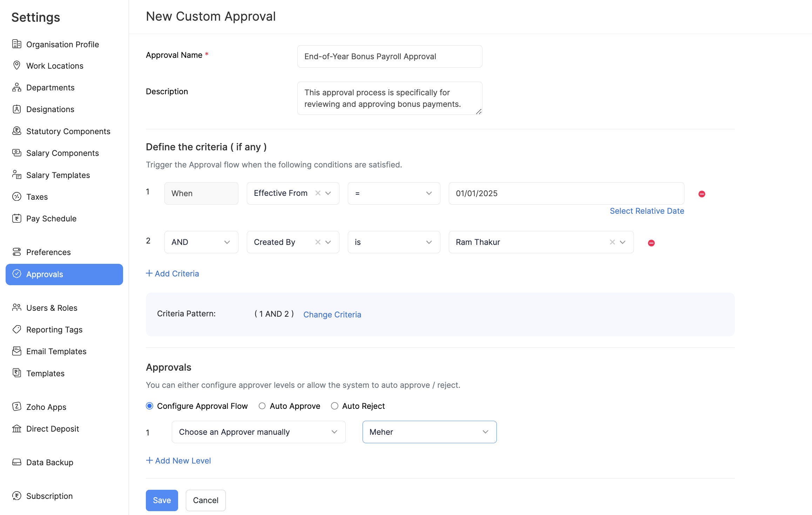Viewport: 812px width, 515px height.
Task: Click the Work Locations pin icon
Action: point(17,66)
